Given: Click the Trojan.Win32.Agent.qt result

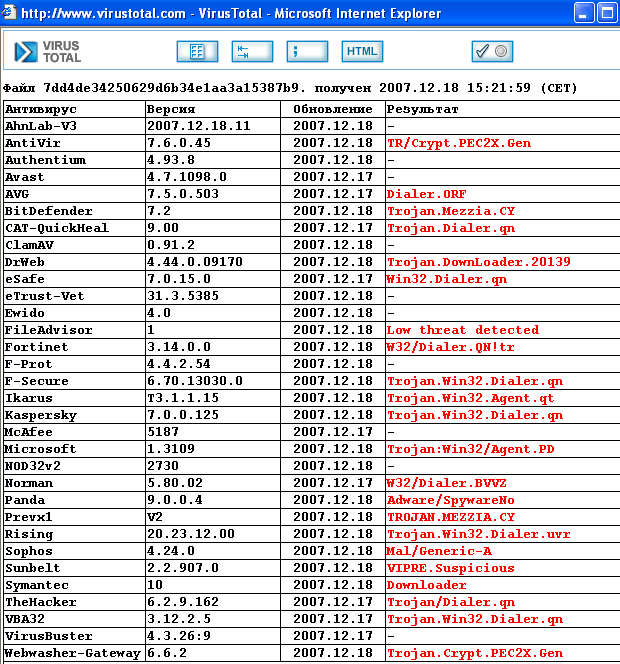Looking at the screenshot, I should tap(471, 398).
